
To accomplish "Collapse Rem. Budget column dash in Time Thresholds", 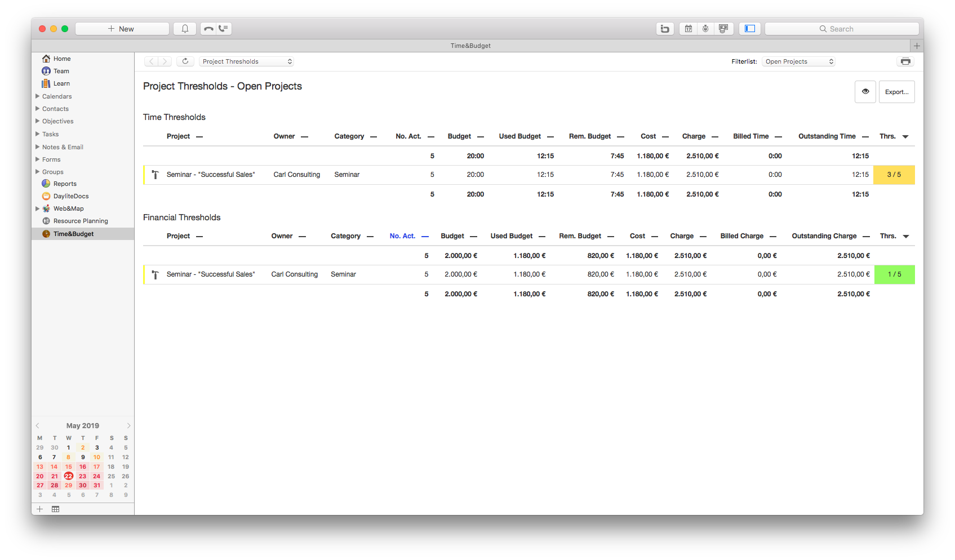I will click(620, 137).
